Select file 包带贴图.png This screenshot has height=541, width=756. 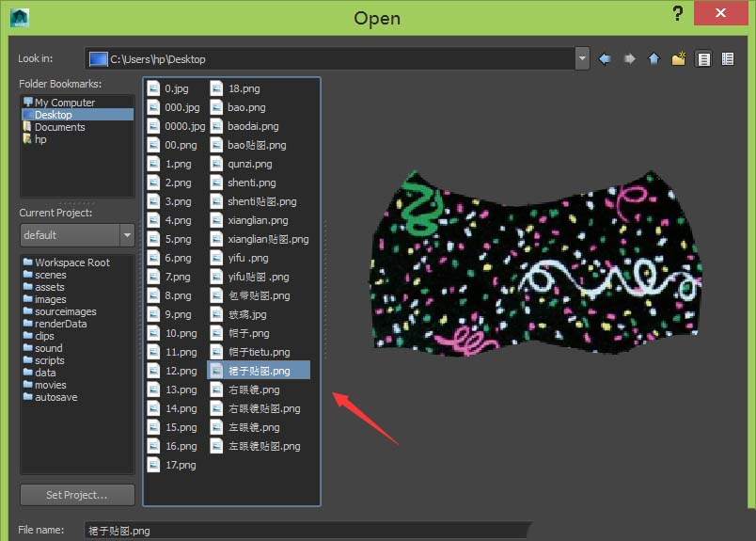click(250, 295)
